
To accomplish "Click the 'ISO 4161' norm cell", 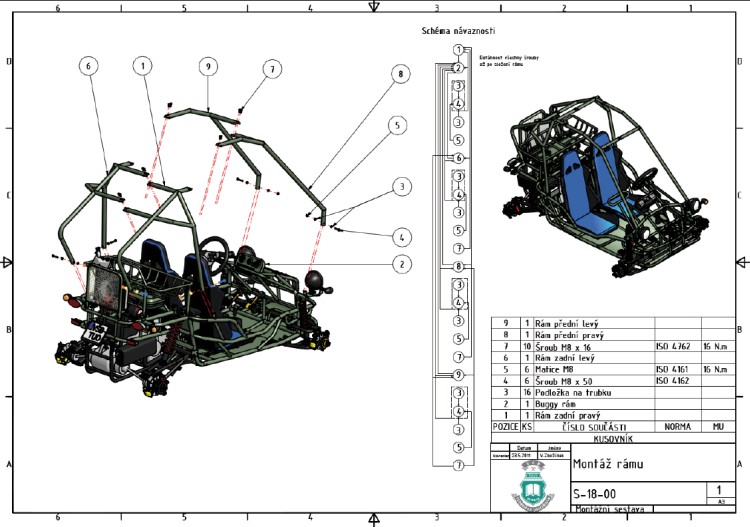I will [x=675, y=369].
